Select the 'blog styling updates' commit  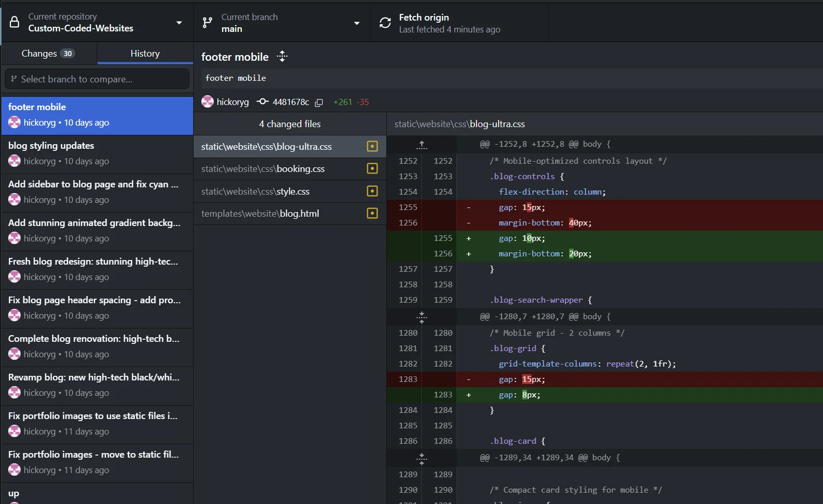(x=97, y=154)
